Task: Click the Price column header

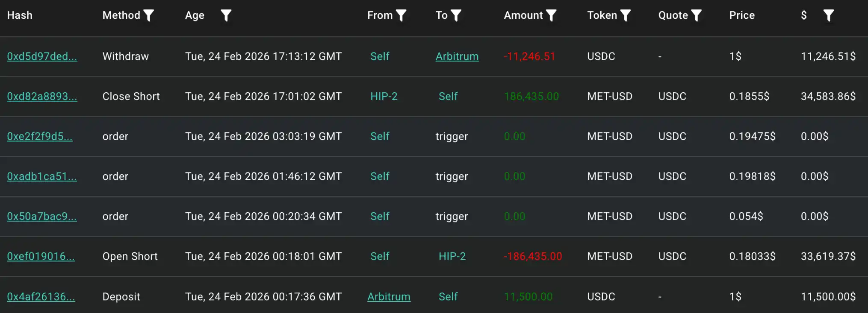Action: [x=741, y=15]
